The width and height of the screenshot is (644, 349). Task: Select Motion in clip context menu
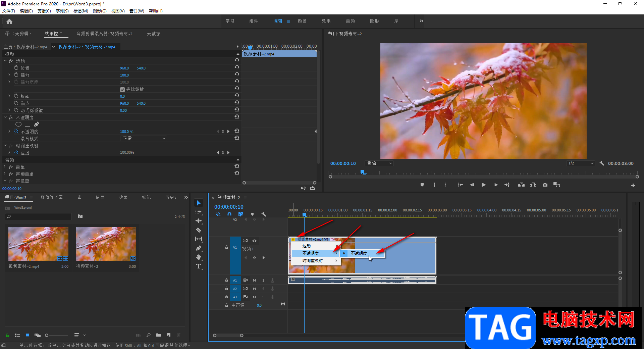(x=316, y=246)
